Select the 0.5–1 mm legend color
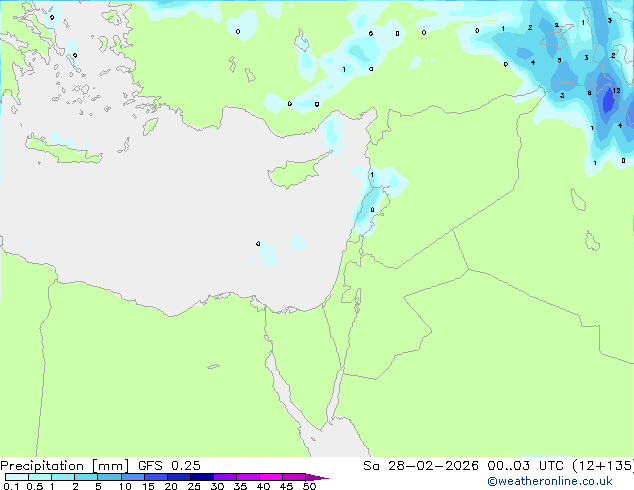Screen dimensions: 634x490 point(40,477)
